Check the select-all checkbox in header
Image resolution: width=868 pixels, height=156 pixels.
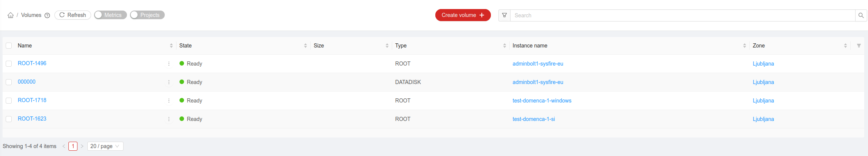9,46
